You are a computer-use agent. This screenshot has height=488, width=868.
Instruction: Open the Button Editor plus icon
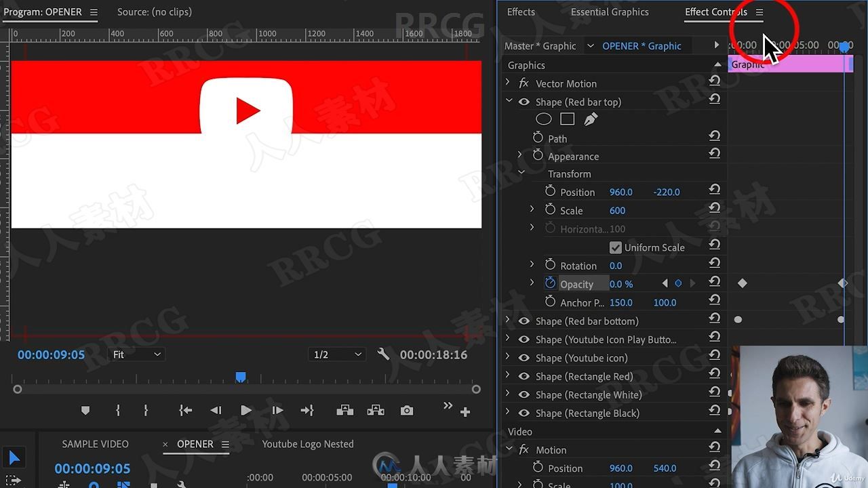click(x=465, y=412)
